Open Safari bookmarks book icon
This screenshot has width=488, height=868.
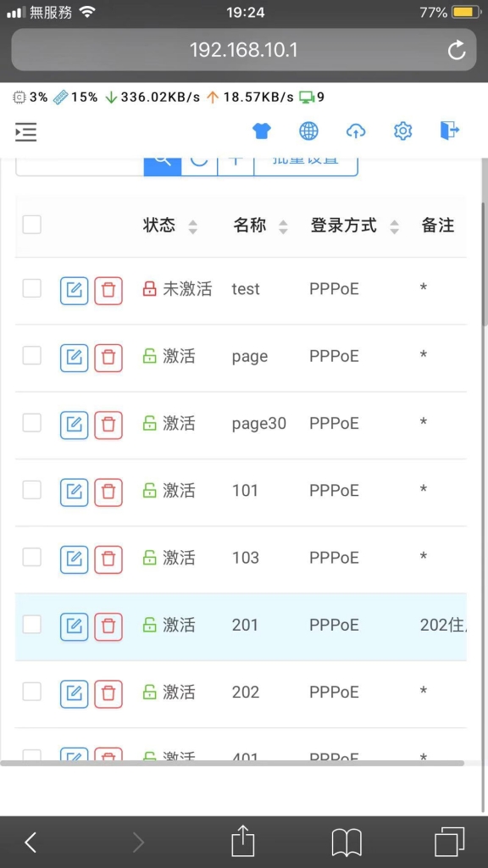coord(347,843)
